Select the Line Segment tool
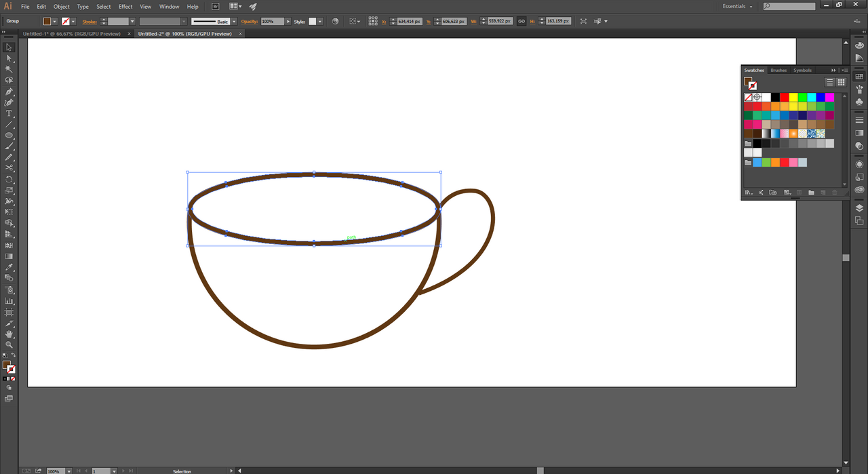Screen dimensions: 868x474 (x=9, y=125)
